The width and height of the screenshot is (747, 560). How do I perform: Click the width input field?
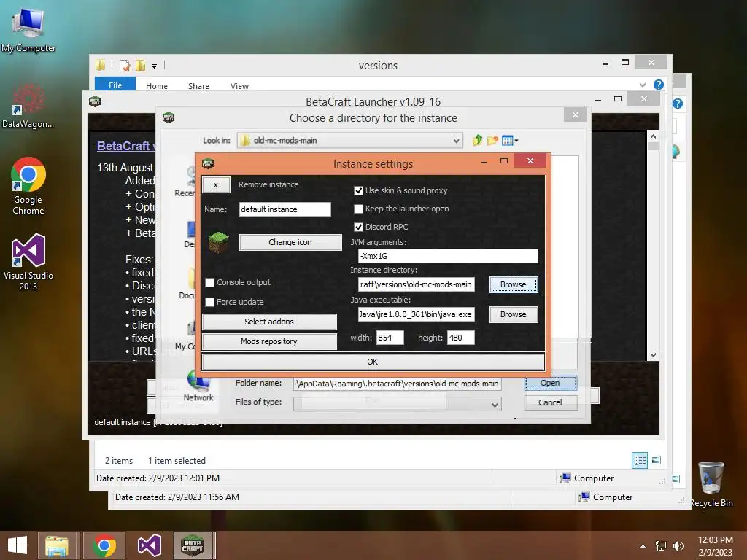390,338
